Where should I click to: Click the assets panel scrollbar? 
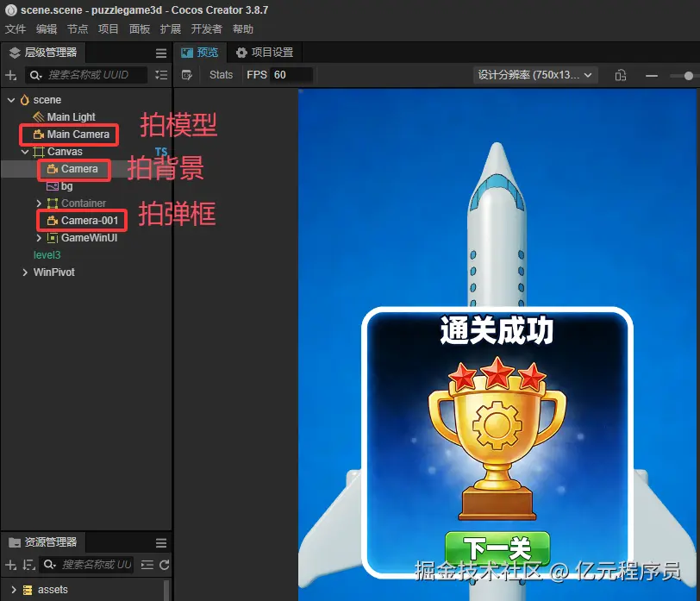coord(166,591)
